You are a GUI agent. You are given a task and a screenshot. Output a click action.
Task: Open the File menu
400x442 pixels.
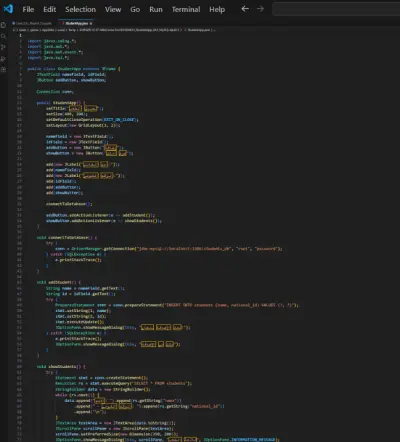point(28,9)
